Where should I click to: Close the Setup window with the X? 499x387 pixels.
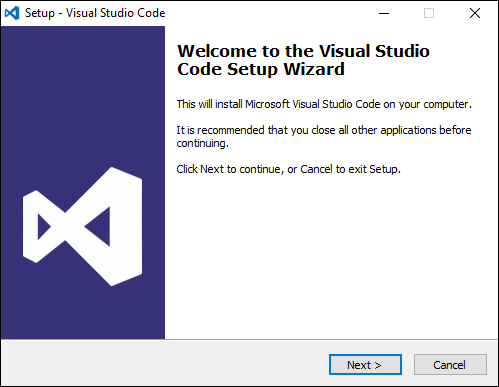(x=475, y=13)
